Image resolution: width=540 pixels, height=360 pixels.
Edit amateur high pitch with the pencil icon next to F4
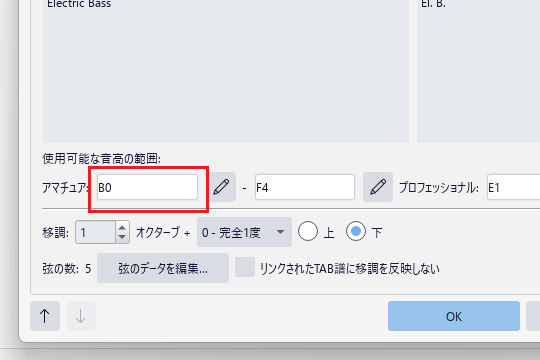[378, 187]
